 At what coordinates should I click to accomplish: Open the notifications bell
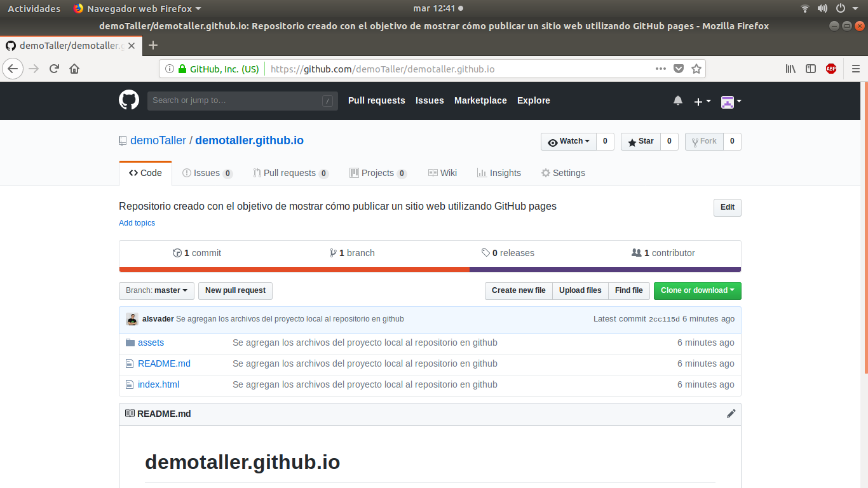(x=677, y=100)
